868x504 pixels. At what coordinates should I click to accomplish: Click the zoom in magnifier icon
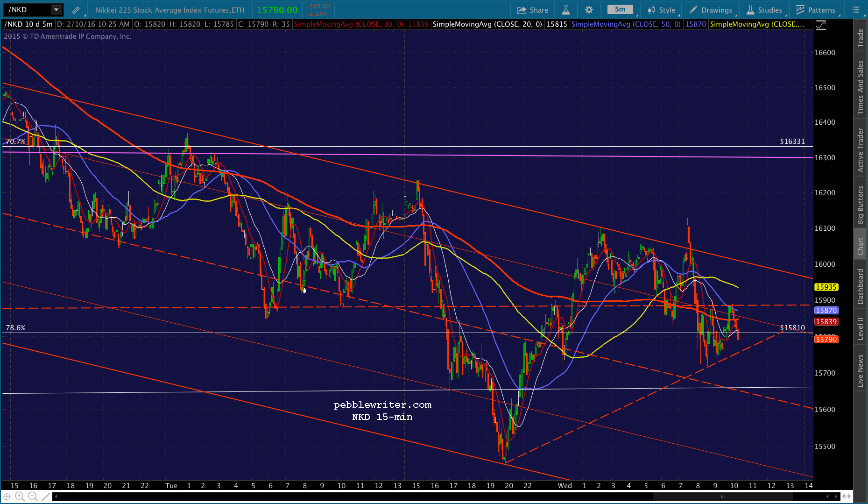[20, 497]
